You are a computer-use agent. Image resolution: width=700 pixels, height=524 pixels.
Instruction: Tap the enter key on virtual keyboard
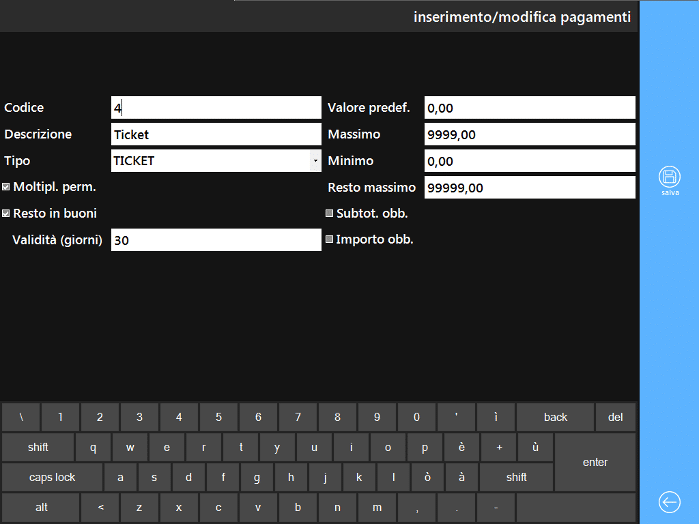click(595, 462)
